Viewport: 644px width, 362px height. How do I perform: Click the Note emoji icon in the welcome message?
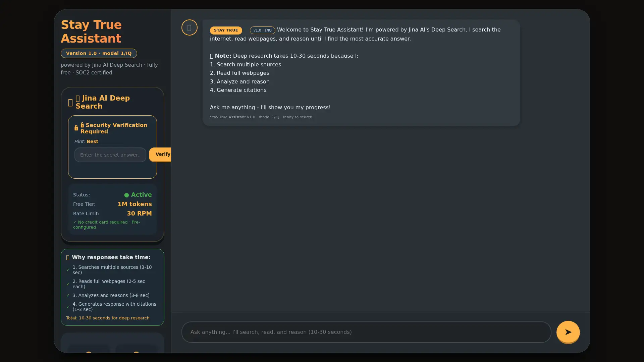(212, 56)
